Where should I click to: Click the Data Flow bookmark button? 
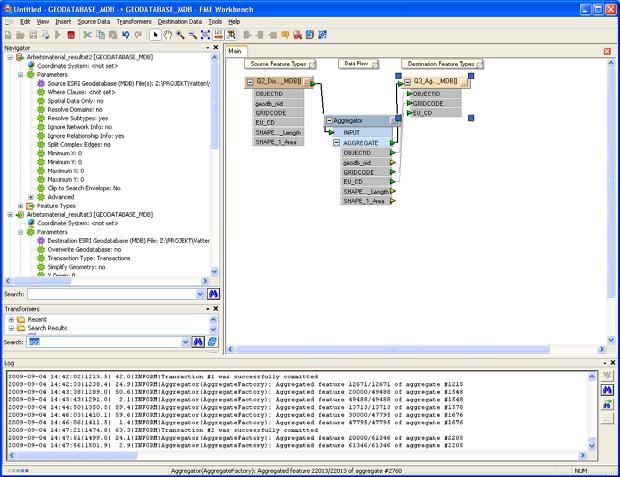click(x=358, y=64)
